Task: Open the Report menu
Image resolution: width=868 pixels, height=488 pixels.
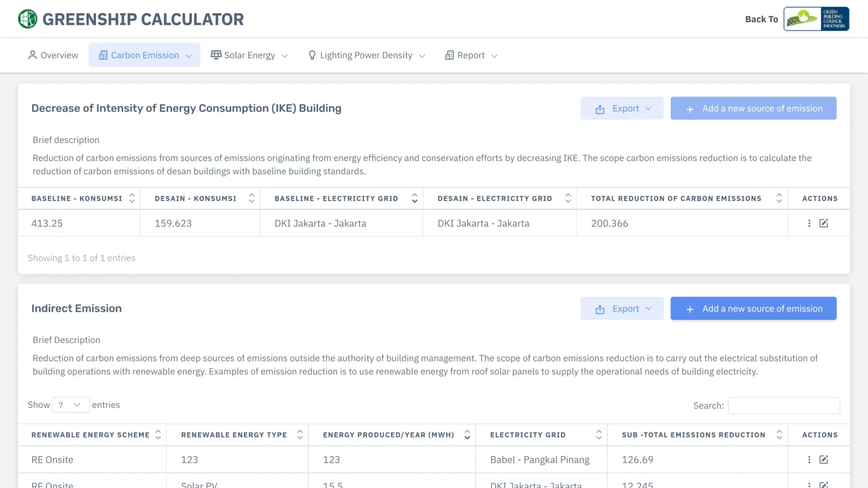Action: pyautogui.click(x=471, y=55)
